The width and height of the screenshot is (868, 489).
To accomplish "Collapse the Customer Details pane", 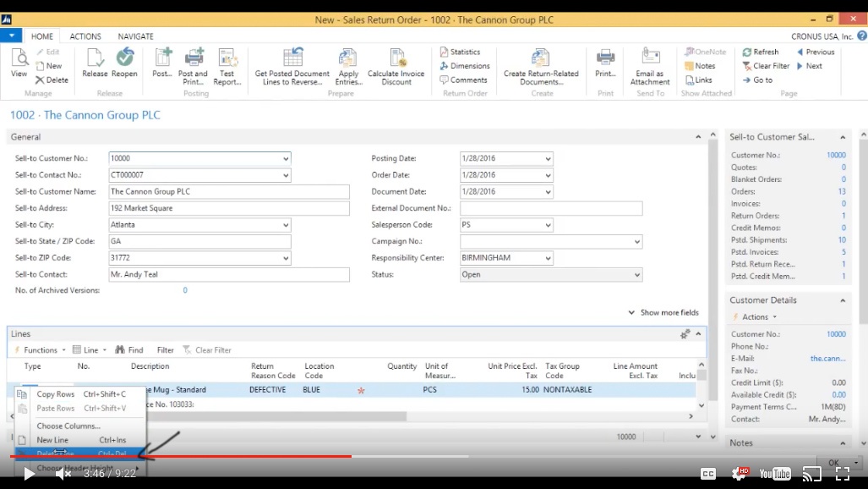I will pos(843,300).
